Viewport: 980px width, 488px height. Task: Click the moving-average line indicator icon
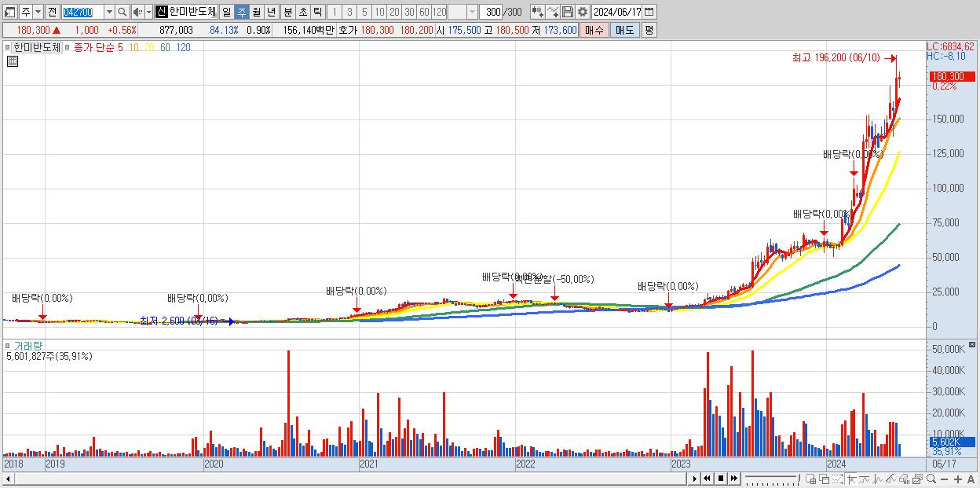864,479
